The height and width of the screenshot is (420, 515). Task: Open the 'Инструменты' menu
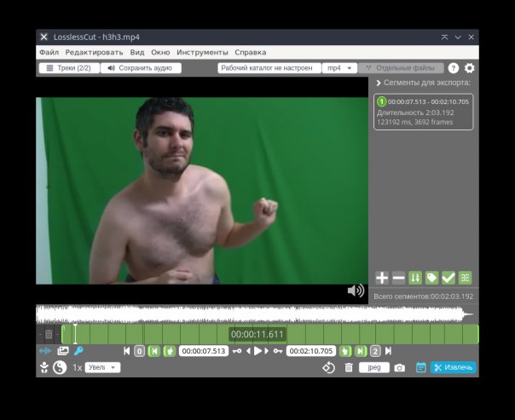coord(202,52)
